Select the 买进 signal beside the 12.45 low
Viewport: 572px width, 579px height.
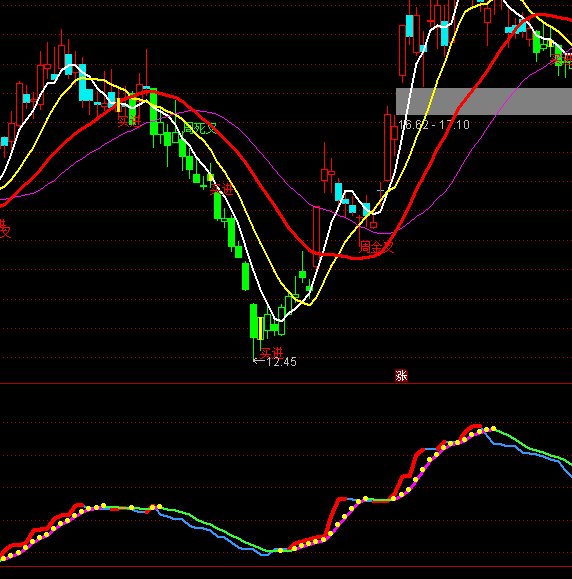[x=271, y=352]
